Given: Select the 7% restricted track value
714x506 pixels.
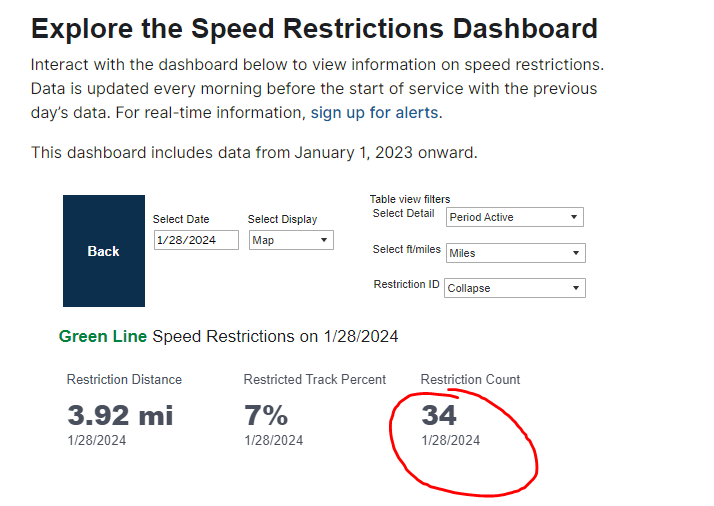Looking at the screenshot, I should point(266,415).
